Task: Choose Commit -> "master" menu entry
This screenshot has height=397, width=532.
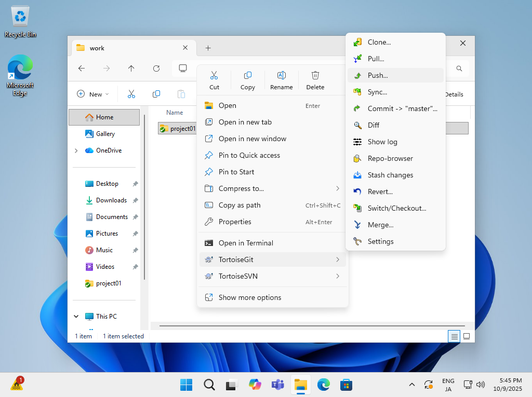Action: click(x=402, y=108)
